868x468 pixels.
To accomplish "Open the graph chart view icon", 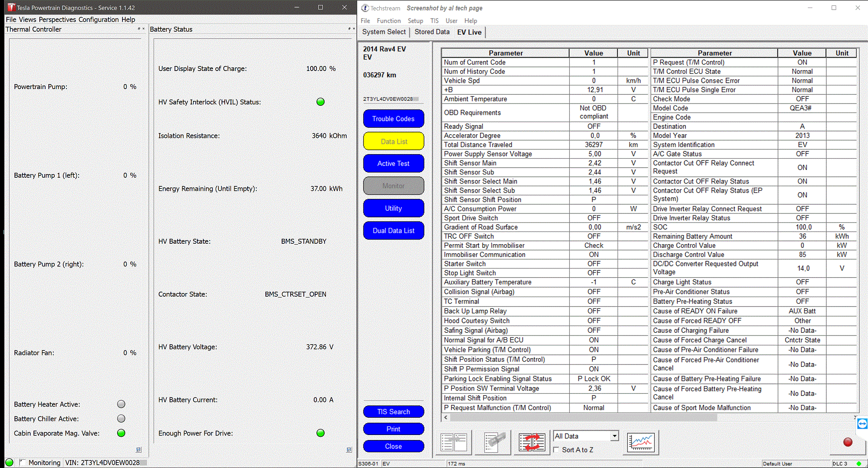I will point(641,442).
